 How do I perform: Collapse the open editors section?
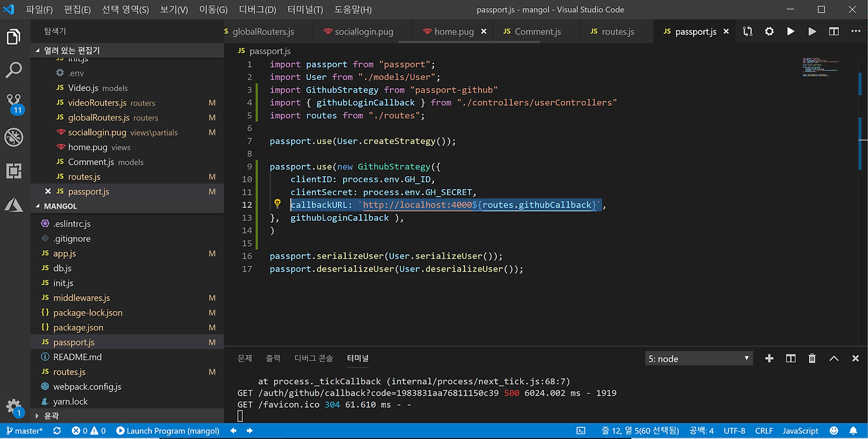click(x=37, y=51)
